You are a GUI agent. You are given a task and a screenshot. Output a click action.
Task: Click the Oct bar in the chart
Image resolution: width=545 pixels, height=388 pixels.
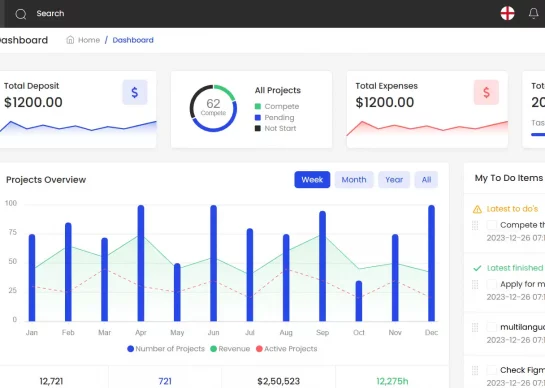pyautogui.click(x=359, y=301)
